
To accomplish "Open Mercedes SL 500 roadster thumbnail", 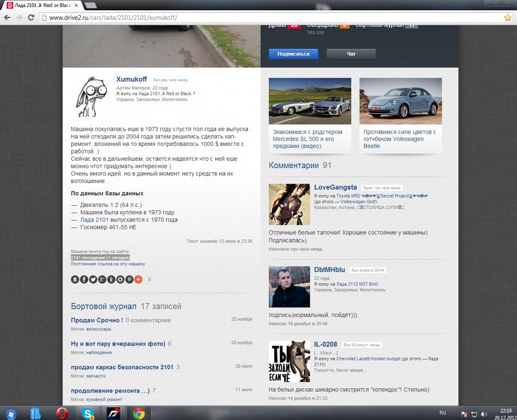I will click(310, 101).
